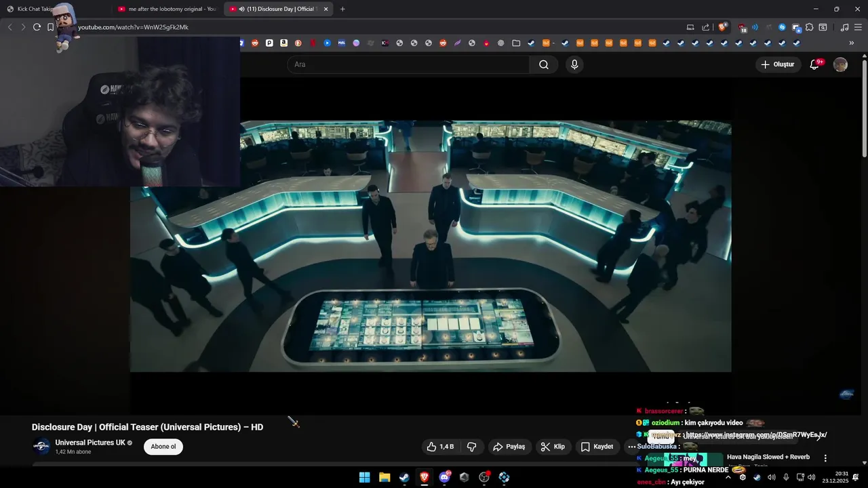
Task: Open the P bookmark icon
Action: point(269,43)
